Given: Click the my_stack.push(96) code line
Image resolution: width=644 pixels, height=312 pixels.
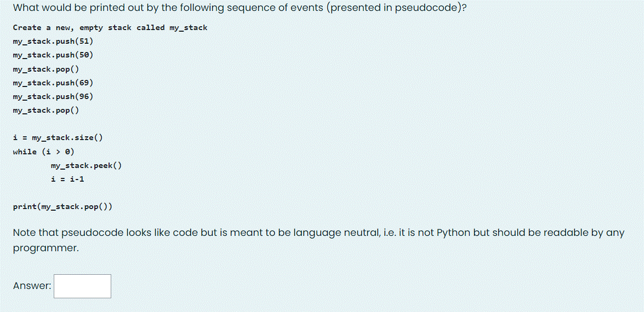Looking at the screenshot, I should [53, 97].
